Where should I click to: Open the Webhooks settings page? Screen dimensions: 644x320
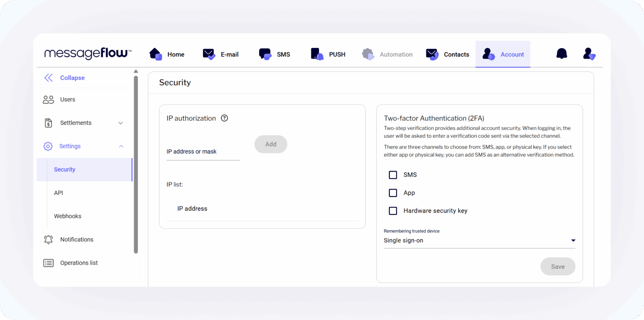pyautogui.click(x=67, y=216)
